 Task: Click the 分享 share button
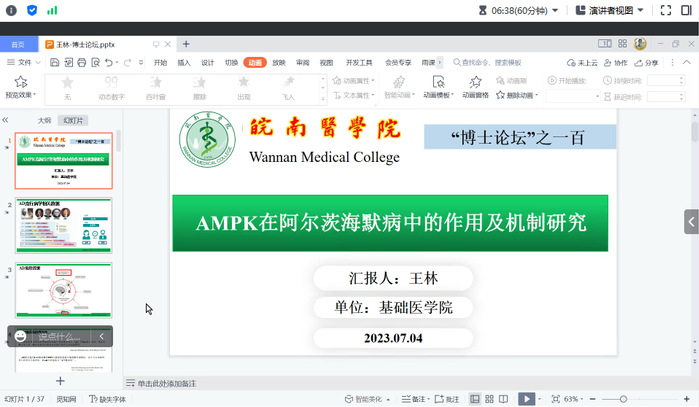[x=646, y=62]
